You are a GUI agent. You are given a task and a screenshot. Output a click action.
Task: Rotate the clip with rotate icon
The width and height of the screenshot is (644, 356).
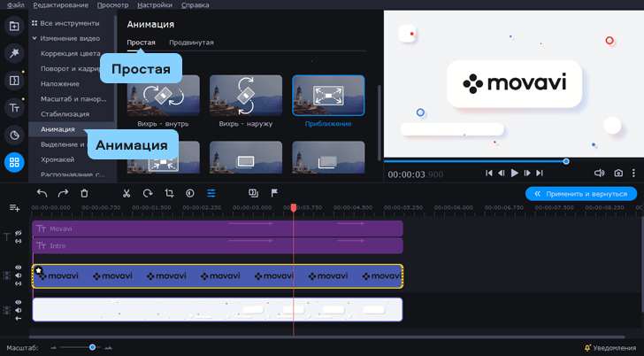[148, 193]
